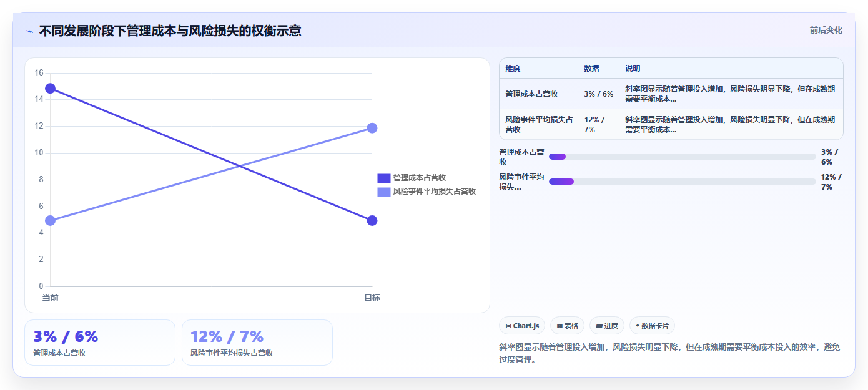Click the 12% / 7% data card

257,343
